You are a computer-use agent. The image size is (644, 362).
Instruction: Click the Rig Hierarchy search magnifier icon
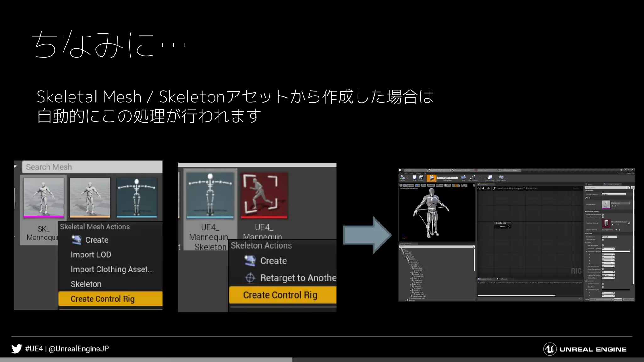(474, 247)
